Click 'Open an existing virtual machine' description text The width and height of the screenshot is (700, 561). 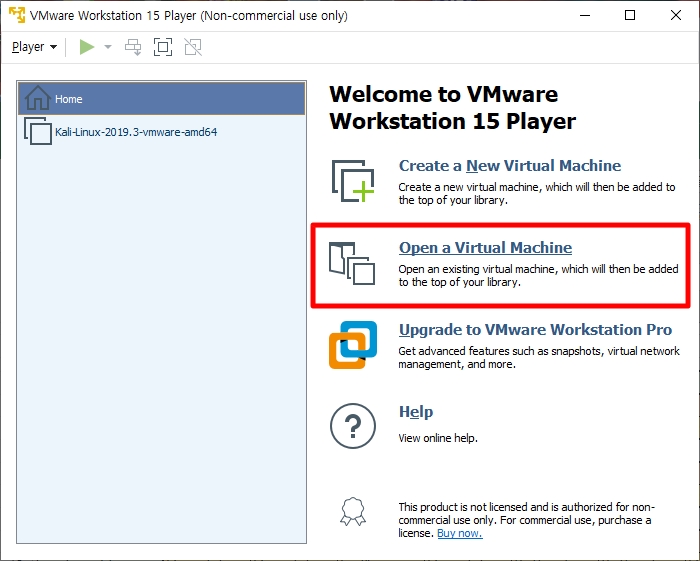click(538, 275)
